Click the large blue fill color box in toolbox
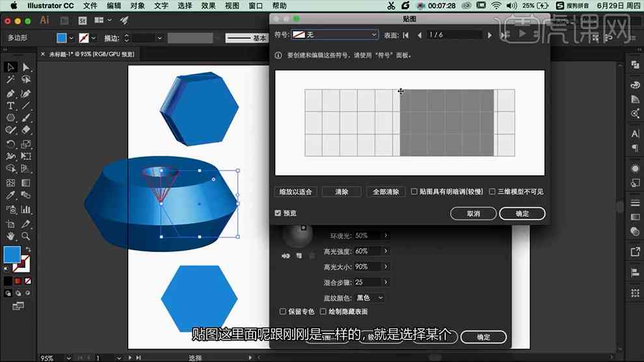 point(12,255)
